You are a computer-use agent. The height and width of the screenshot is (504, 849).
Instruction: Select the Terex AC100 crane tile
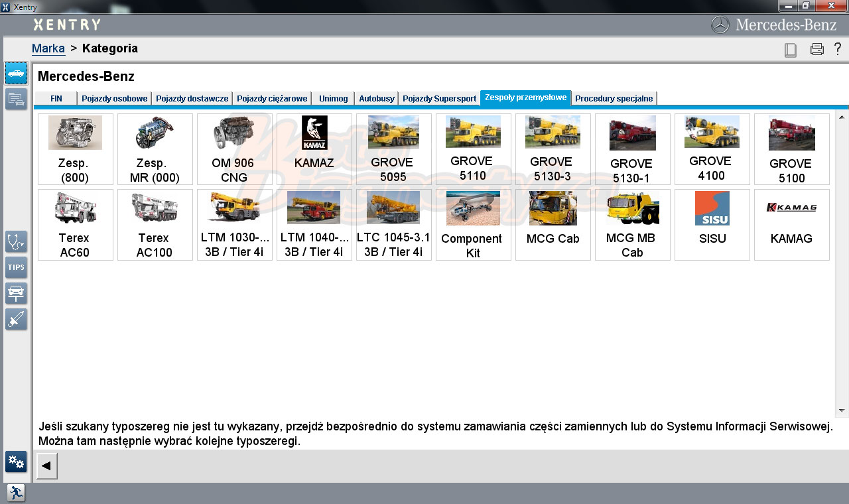point(155,225)
